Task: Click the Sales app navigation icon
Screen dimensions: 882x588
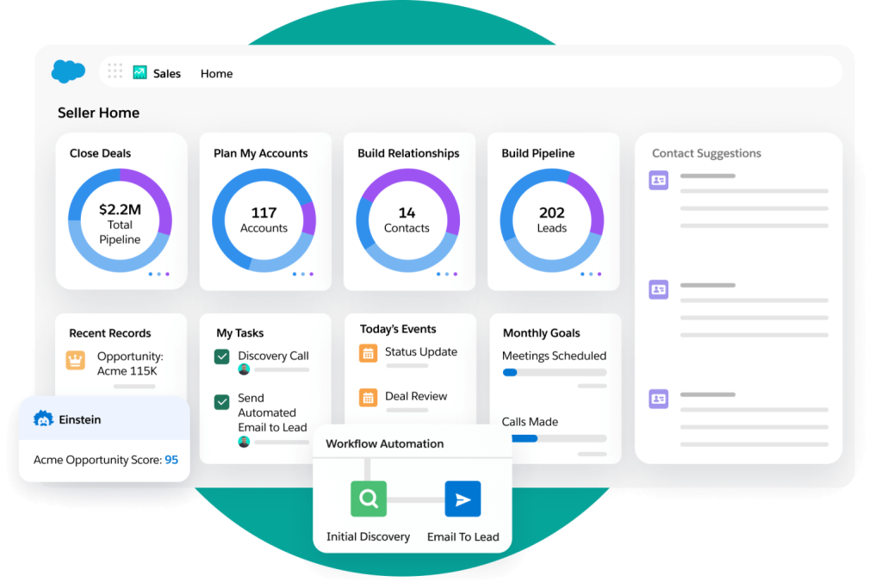Action: coord(140,72)
